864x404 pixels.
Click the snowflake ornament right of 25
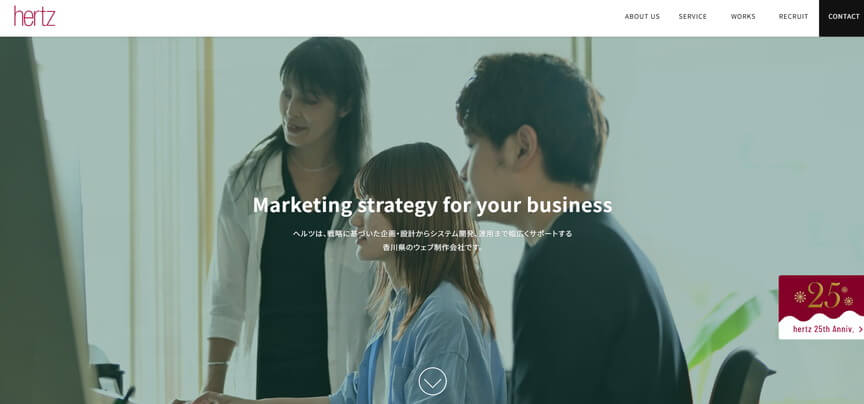click(848, 301)
